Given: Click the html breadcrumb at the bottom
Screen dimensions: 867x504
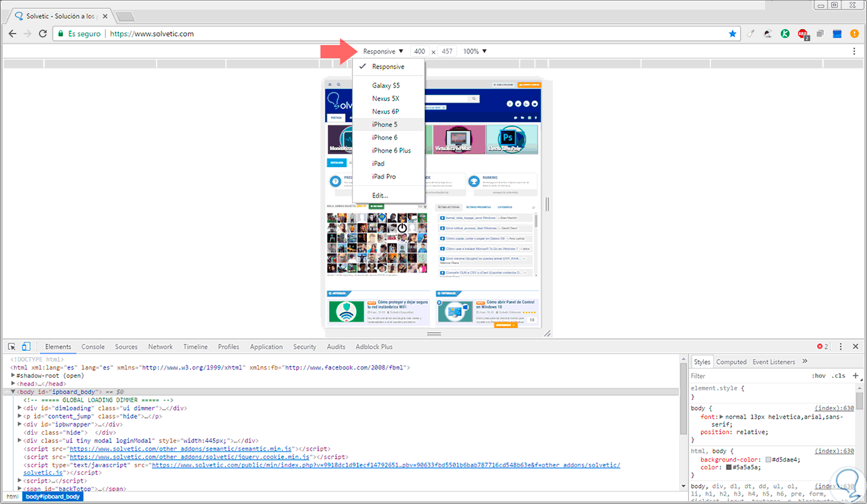Looking at the screenshot, I should 12,496.
